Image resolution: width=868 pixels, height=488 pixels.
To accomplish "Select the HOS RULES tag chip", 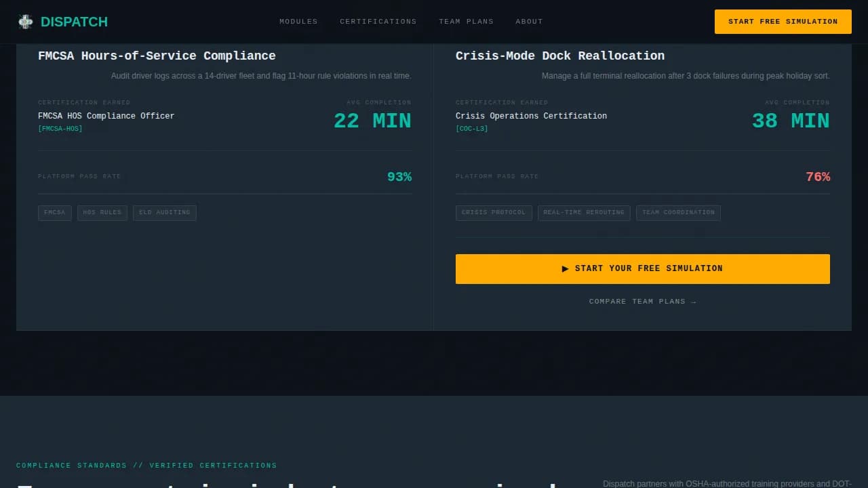I will 102,212.
